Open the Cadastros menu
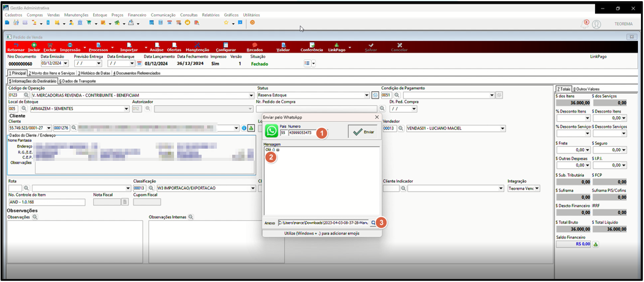 (13, 15)
